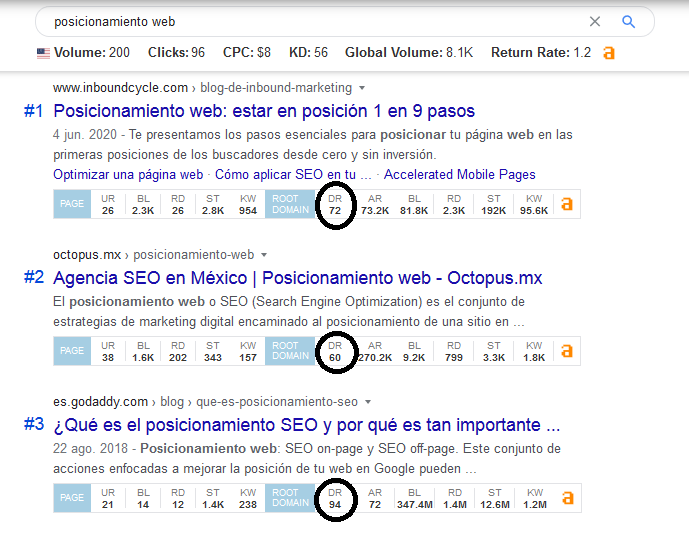
Task: Click the domain KW 95.6K value for inboundcycle
Action: click(x=534, y=210)
